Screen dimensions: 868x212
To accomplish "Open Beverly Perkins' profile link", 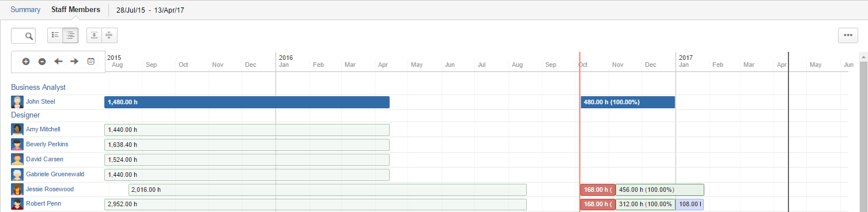I will [x=47, y=144].
